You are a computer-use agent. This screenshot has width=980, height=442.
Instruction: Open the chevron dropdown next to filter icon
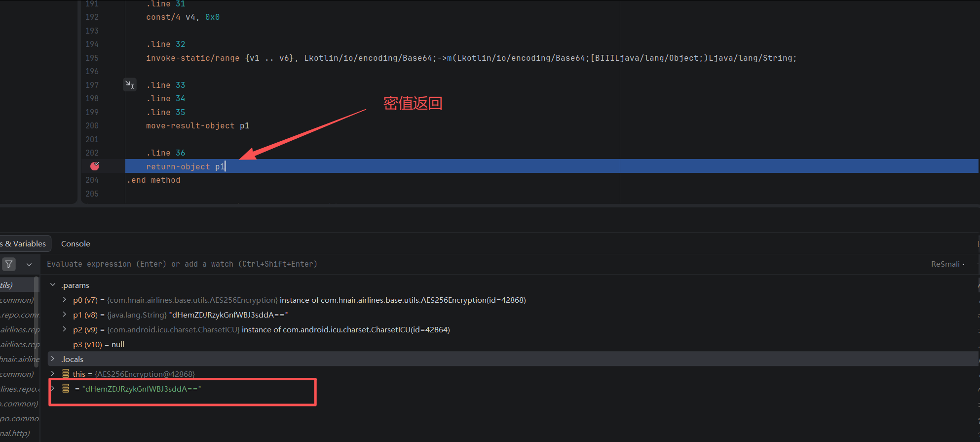[x=29, y=264]
